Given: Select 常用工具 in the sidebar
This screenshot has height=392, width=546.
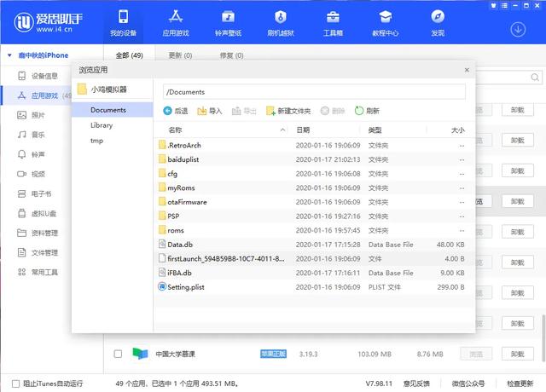Looking at the screenshot, I should (38, 272).
